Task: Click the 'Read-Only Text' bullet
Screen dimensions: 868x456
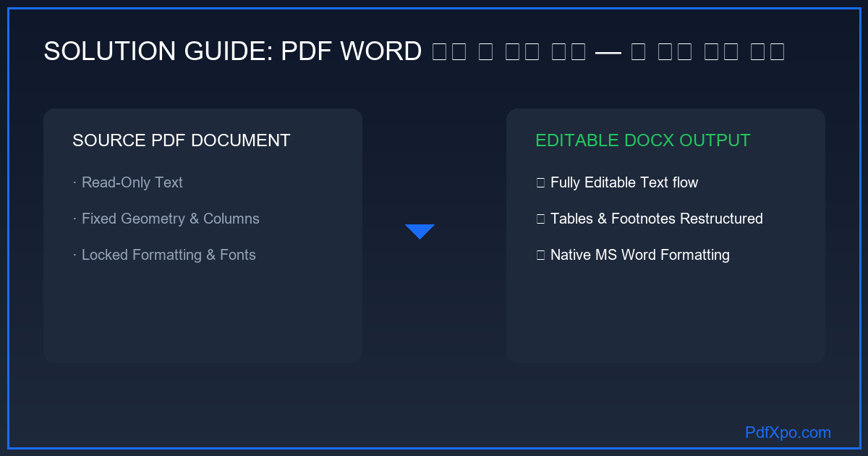Action: 128,182
